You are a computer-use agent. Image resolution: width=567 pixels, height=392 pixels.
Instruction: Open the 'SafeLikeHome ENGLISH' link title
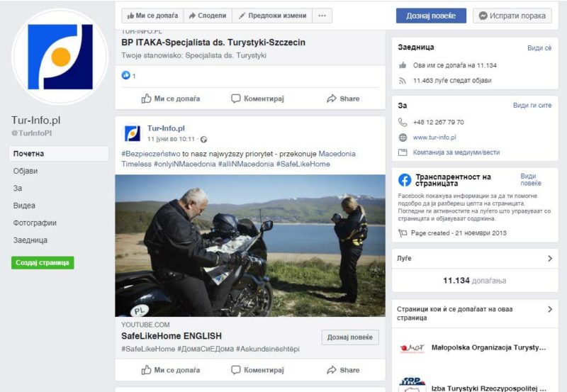(x=172, y=336)
